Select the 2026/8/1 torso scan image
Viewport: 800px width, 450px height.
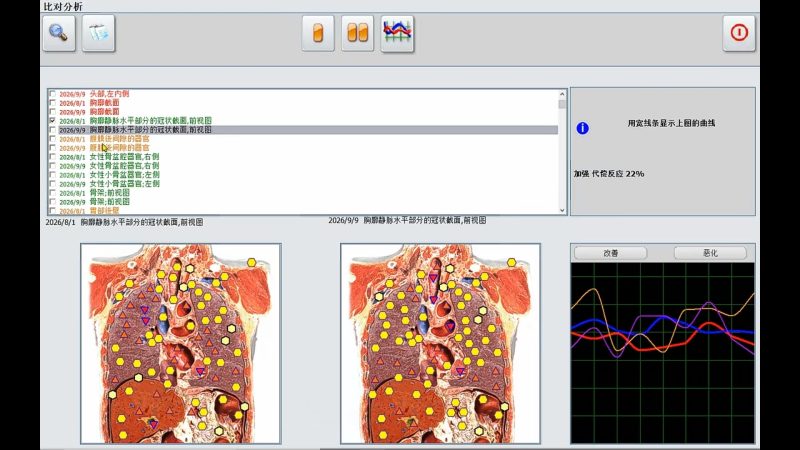(181, 343)
